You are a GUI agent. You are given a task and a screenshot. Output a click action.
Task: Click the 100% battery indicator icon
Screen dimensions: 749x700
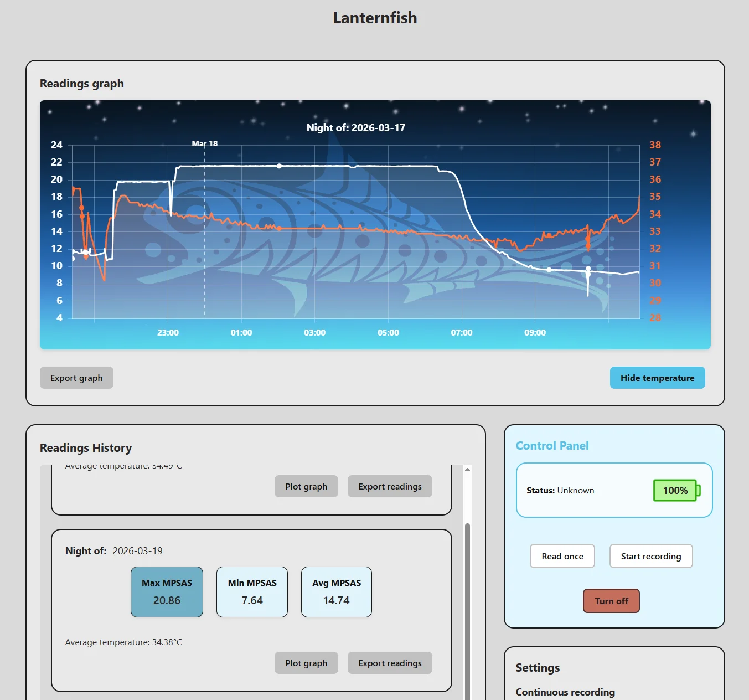[x=676, y=490]
